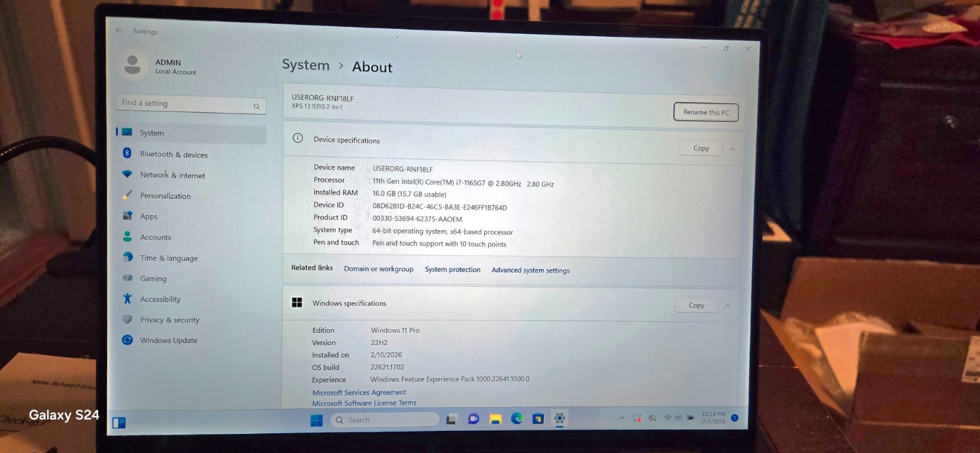
Task: Click the Settings gear on the taskbar
Action: [559, 419]
